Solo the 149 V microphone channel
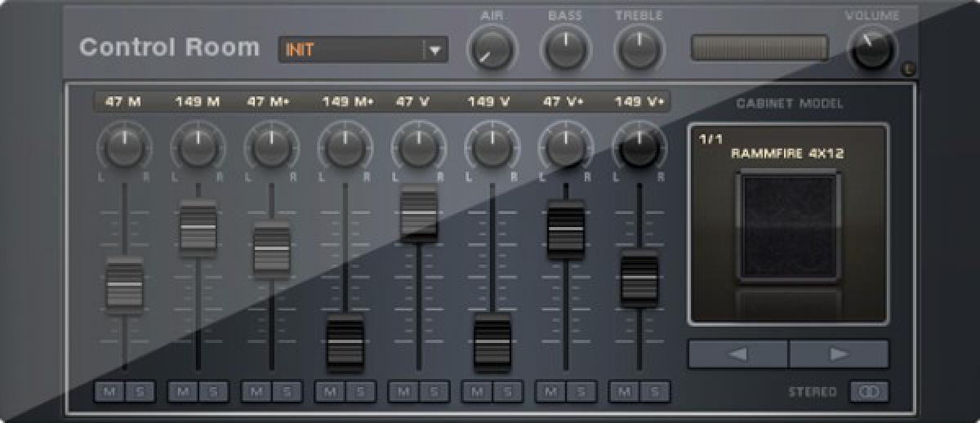Screen dimensions: 980x423 click(506, 392)
